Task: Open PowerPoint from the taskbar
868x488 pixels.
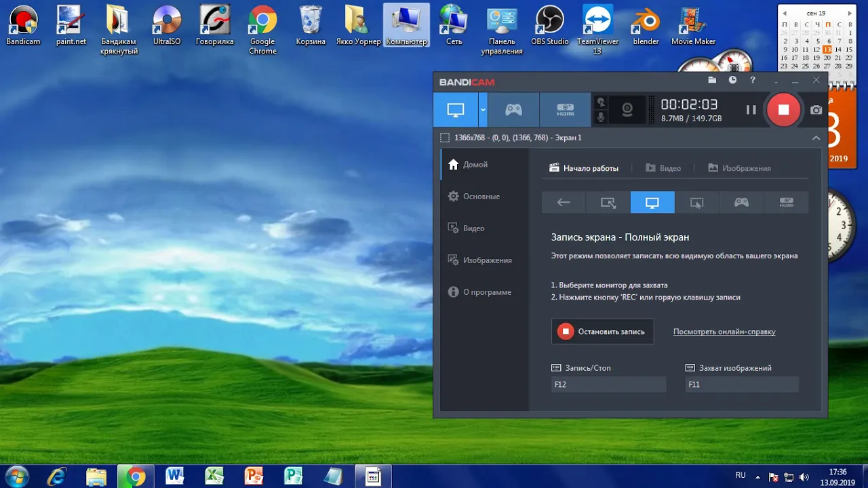Action: coord(254,476)
